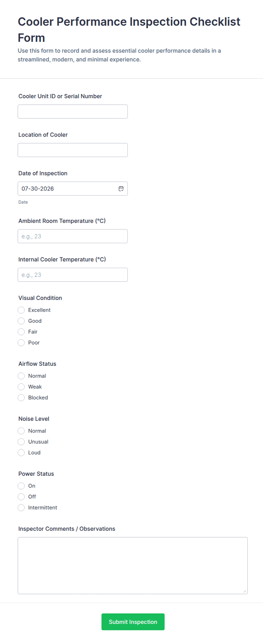
Task: Choose Unusual noise level
Action: click(x=21, y=442)
